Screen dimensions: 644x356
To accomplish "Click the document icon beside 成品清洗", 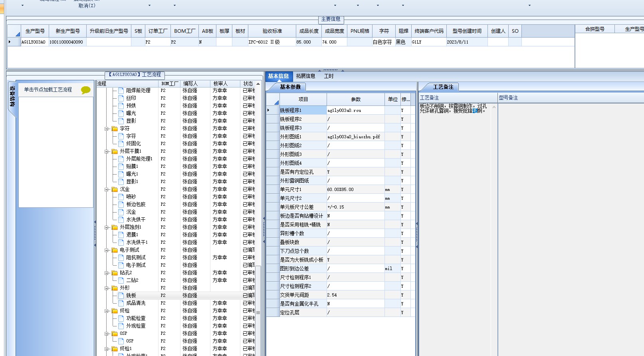I will click(x=121, y=303).
